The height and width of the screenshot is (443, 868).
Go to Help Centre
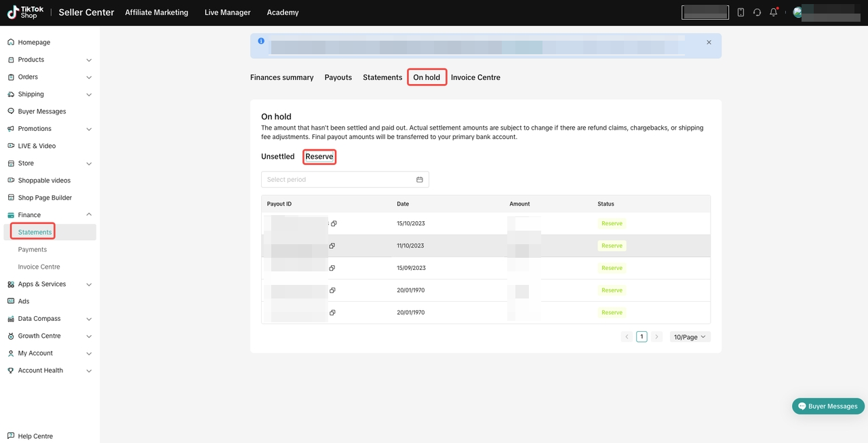(35, 436)
